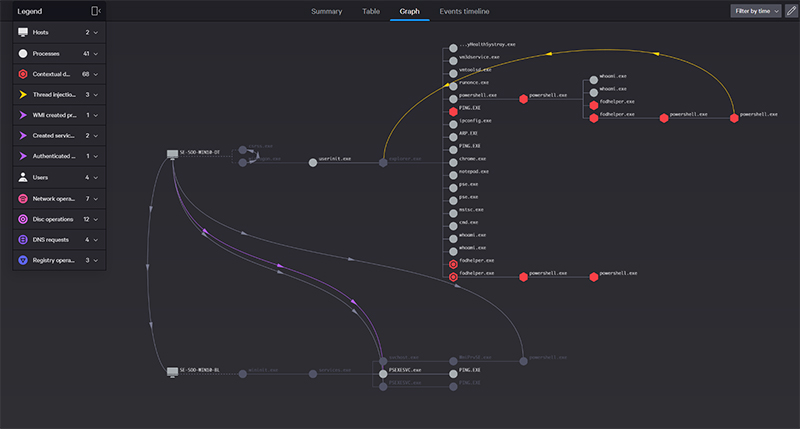Screen dimensions: 800x429
Task: Open the Table tab
Action: 370,12
